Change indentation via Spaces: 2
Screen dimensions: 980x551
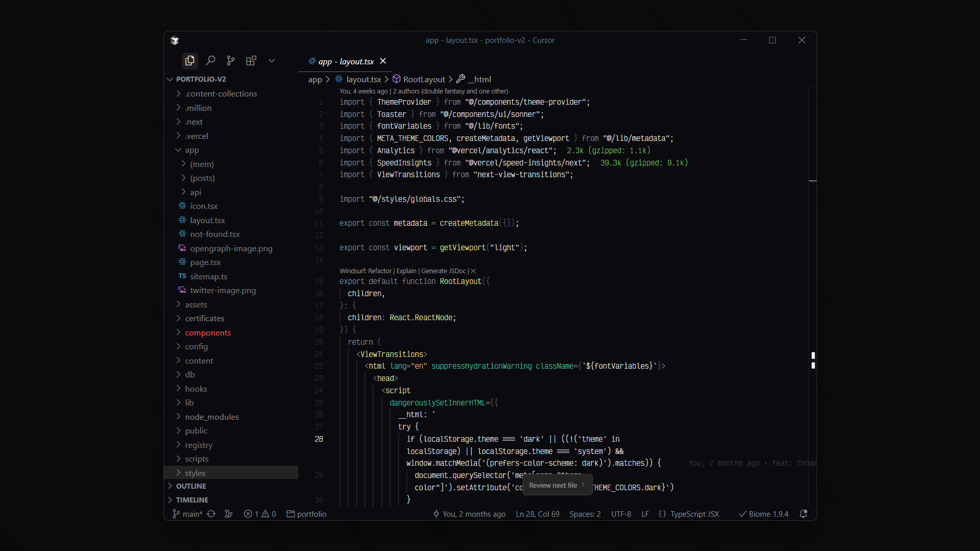[x=585, y=514]
